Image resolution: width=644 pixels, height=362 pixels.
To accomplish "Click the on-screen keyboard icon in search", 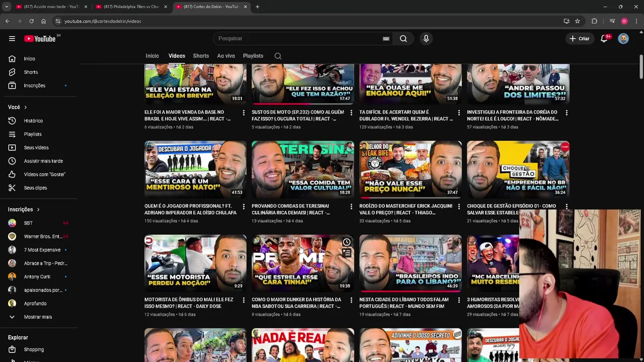I will click(x=386, y=39).
